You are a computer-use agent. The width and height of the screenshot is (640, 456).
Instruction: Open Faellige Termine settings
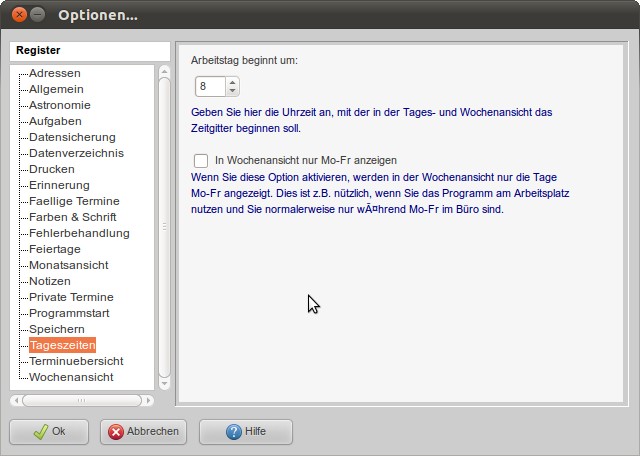74,201
